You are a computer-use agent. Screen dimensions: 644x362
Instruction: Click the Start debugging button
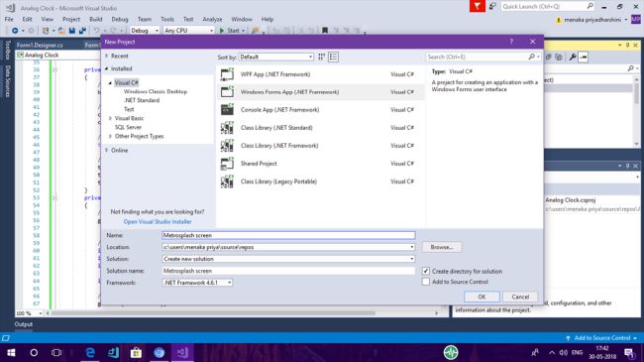pos(232,31)
